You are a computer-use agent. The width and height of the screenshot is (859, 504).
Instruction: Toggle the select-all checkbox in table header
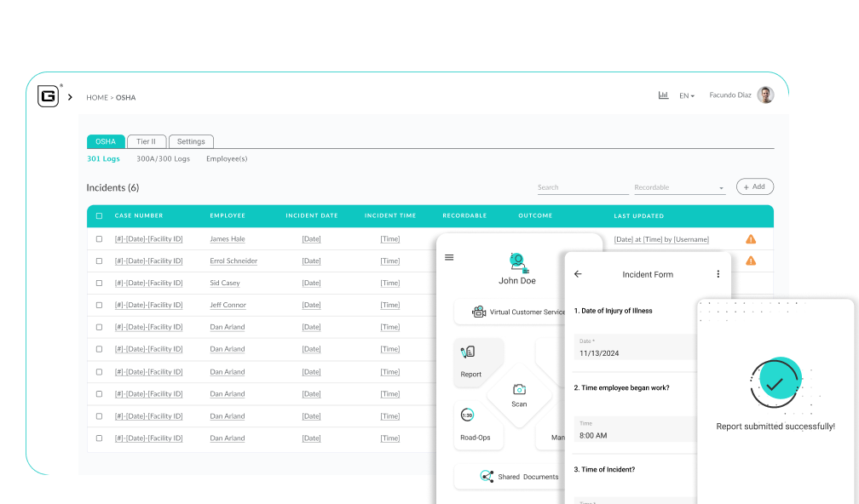point(99,216)
